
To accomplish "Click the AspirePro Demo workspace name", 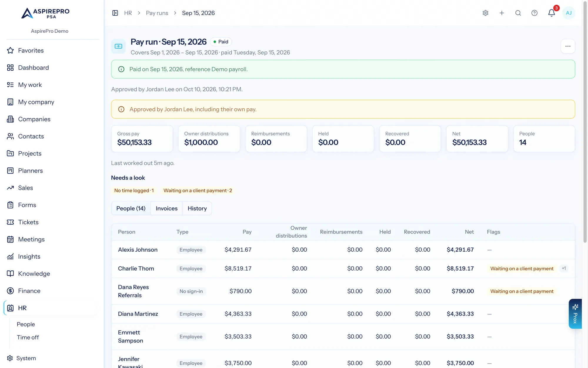I will 50,31.
